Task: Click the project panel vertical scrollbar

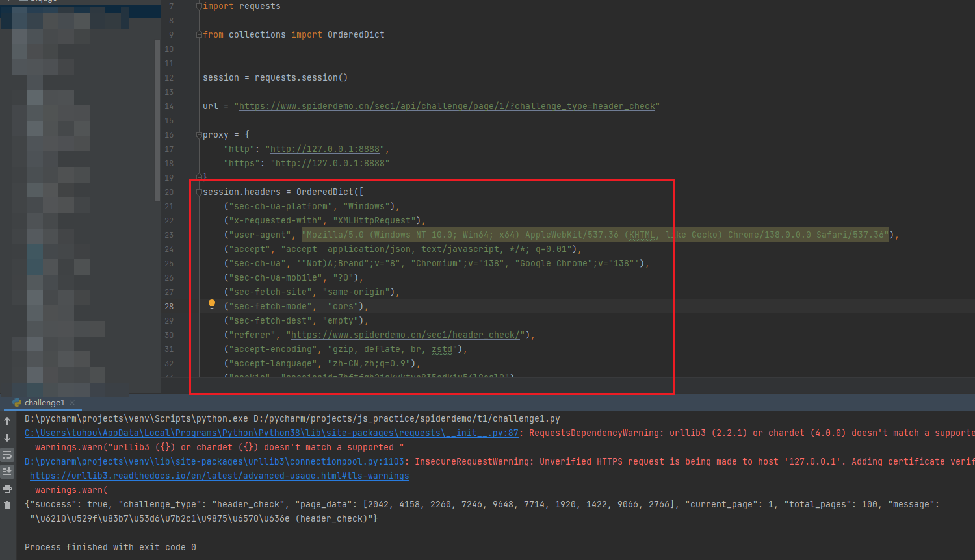Action: [x=157, y=120]
